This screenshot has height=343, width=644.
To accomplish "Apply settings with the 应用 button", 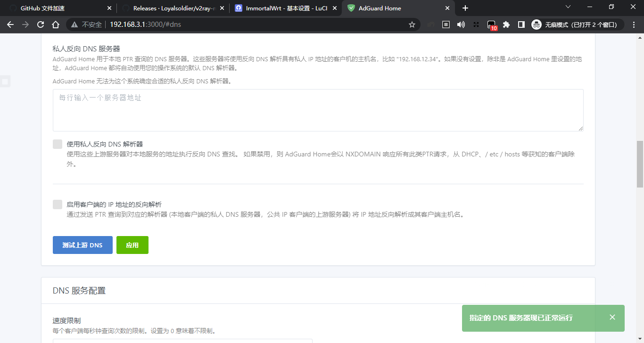I will pyautogui.click(x=132, y=245).
